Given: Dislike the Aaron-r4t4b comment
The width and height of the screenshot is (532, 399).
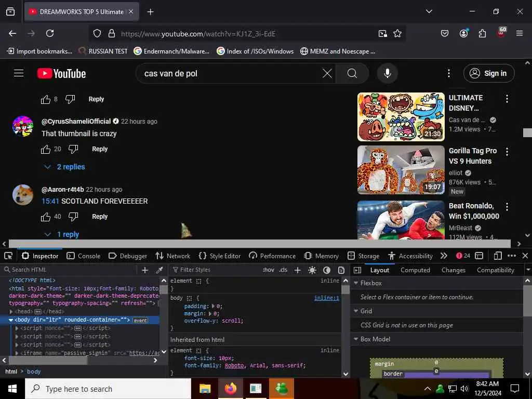Looking at the screenshot, I should [73, 217].
